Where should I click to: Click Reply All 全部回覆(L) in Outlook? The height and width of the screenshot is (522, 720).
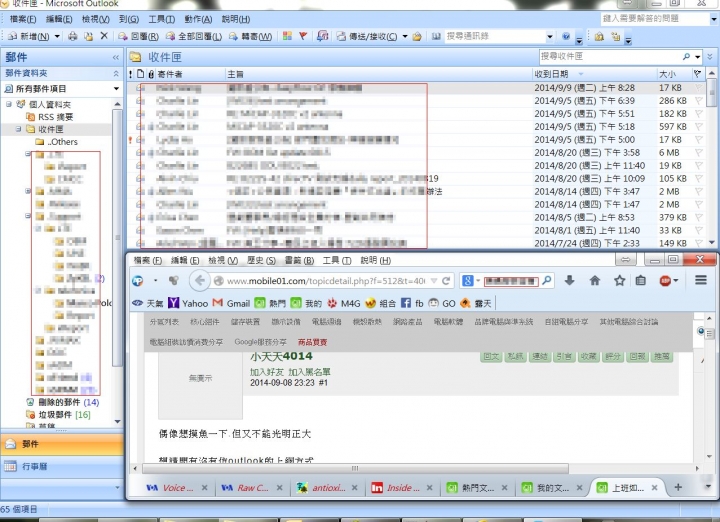point(194,36)
